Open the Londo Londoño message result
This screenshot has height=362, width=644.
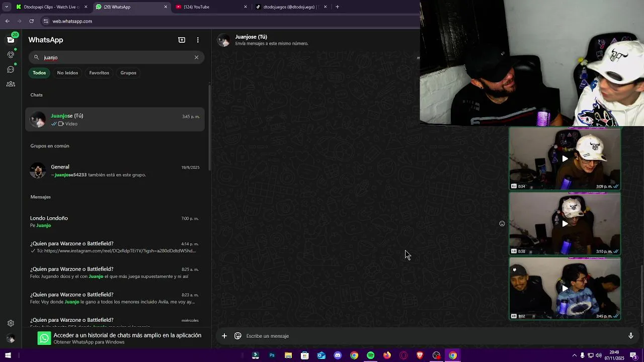point(115,222)
